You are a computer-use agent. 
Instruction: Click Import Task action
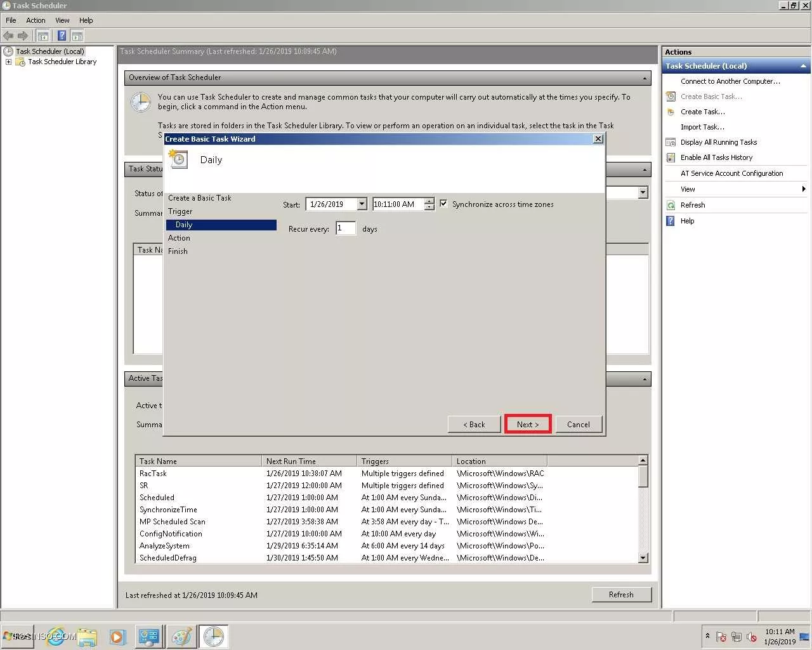(702, 127)
